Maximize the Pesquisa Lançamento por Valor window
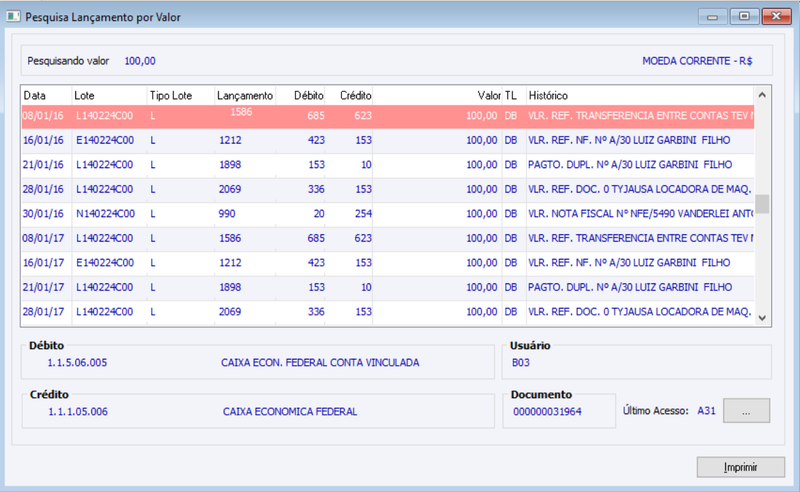 coord(744,17)
